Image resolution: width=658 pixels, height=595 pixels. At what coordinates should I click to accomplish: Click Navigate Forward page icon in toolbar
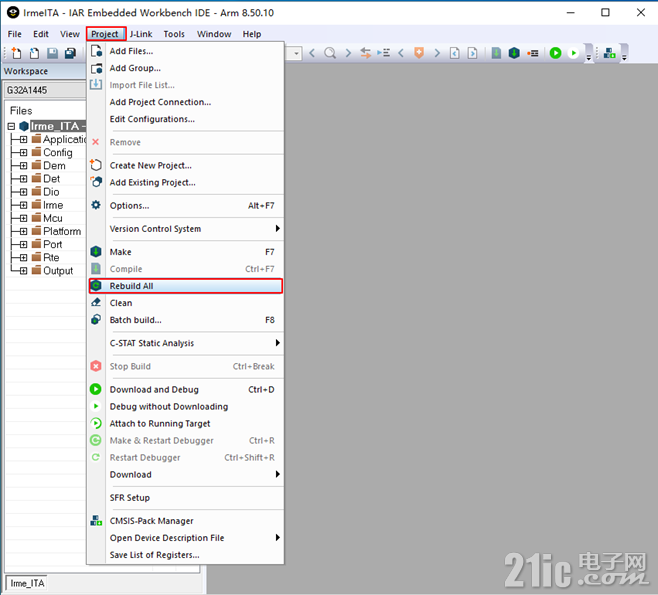pyautogui.click(x=473, y=53)
